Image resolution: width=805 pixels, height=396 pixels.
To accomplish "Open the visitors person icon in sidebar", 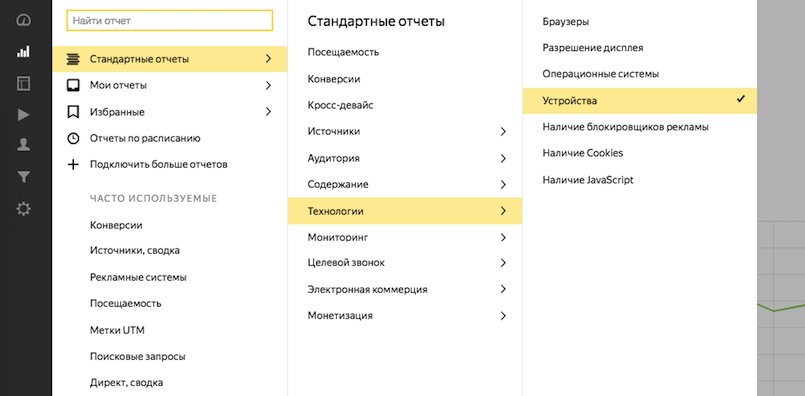I will pos(24,145).
